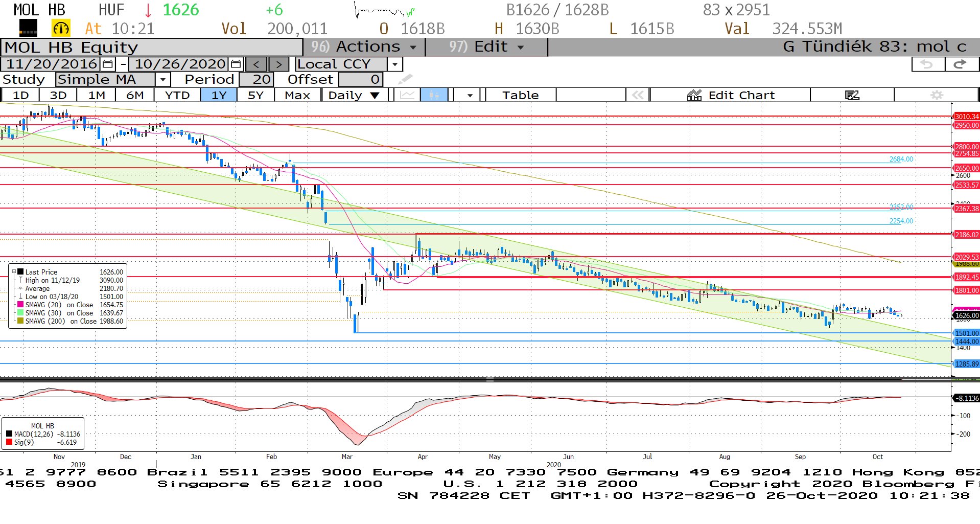Switch to line chart type icon
The height and width of the screenshot is (524, 980).
pyautogui.click(x=407, y=95)
